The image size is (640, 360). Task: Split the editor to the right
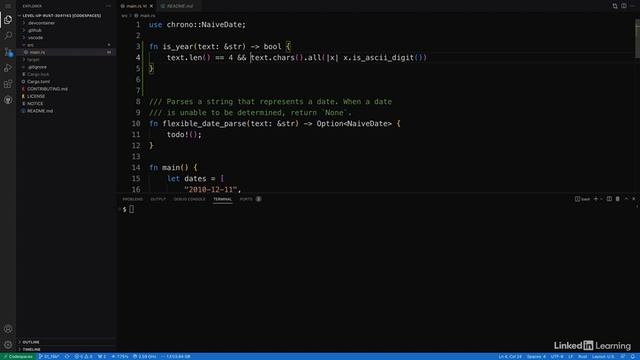(624, 6)
